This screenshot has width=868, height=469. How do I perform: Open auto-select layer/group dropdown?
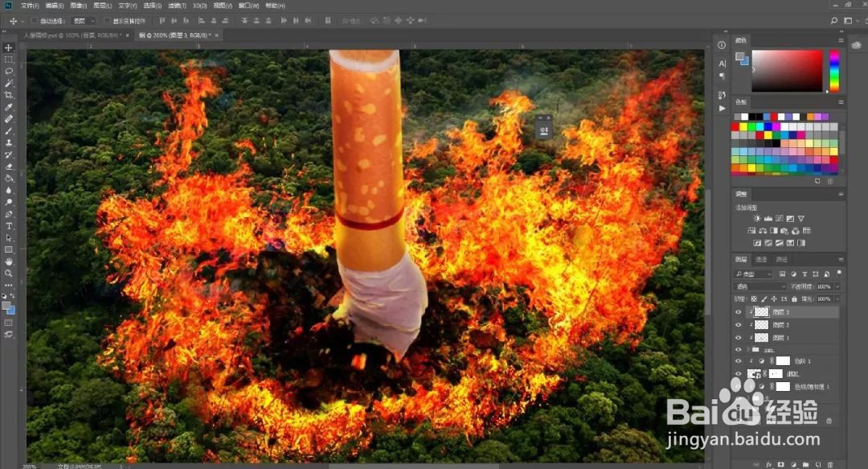84,21
